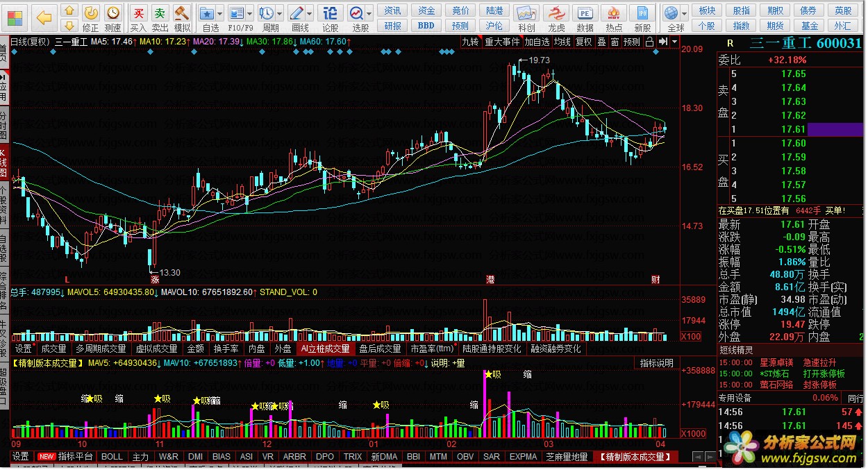Image resolution: width=868 pixels, height=470 pixels.
Task: Expand the 周期 period dropdown arrow
Action: pyautogui.click(x=280, y=13)
